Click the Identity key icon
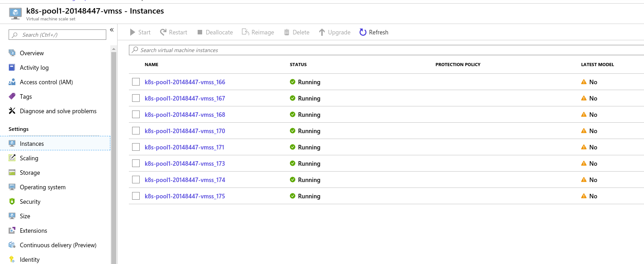Image resolution: width=644 pixels, height=264 pixels. coord(12,259)
